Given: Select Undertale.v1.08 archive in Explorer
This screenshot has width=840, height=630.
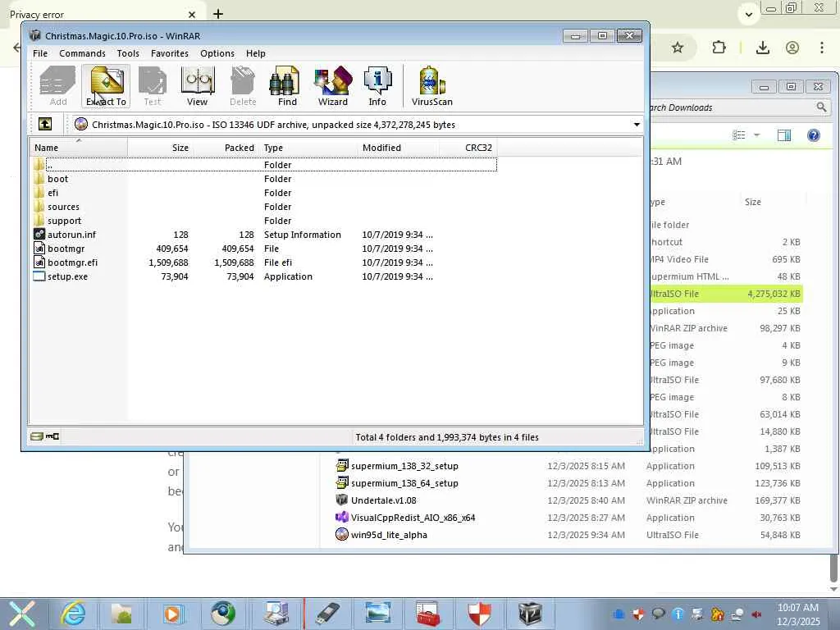Looking at the screenshot, I should coord(384,500).
